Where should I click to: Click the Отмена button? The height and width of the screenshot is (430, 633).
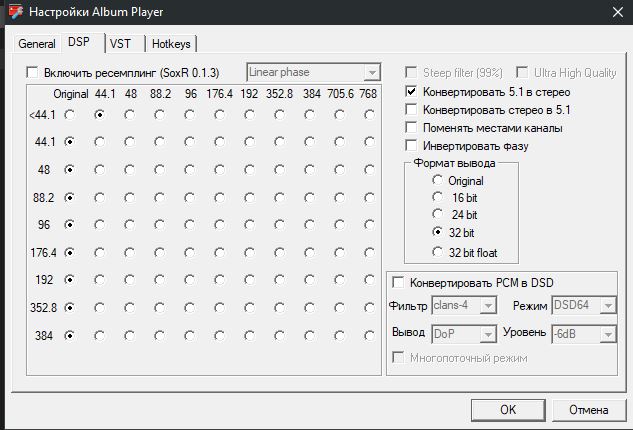pyautogui.click(x=589, y=410)
